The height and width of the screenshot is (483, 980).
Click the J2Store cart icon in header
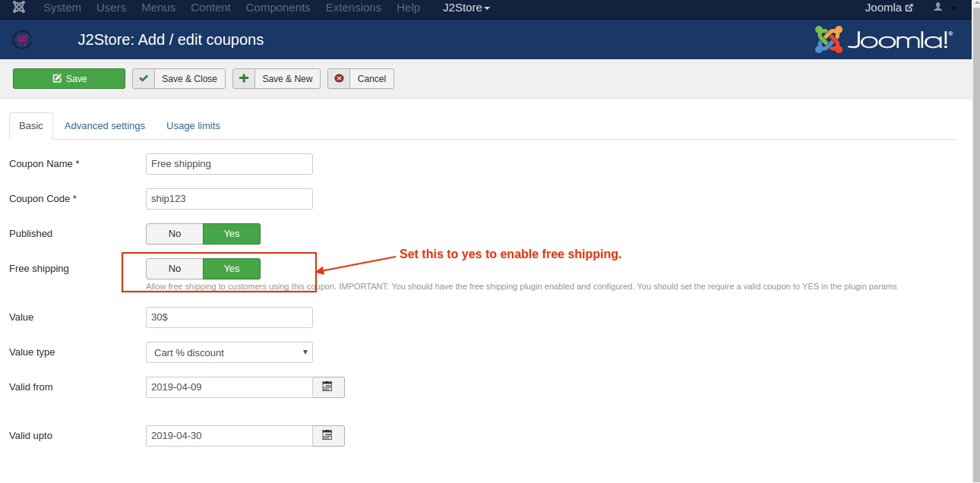tap(22, 39)
